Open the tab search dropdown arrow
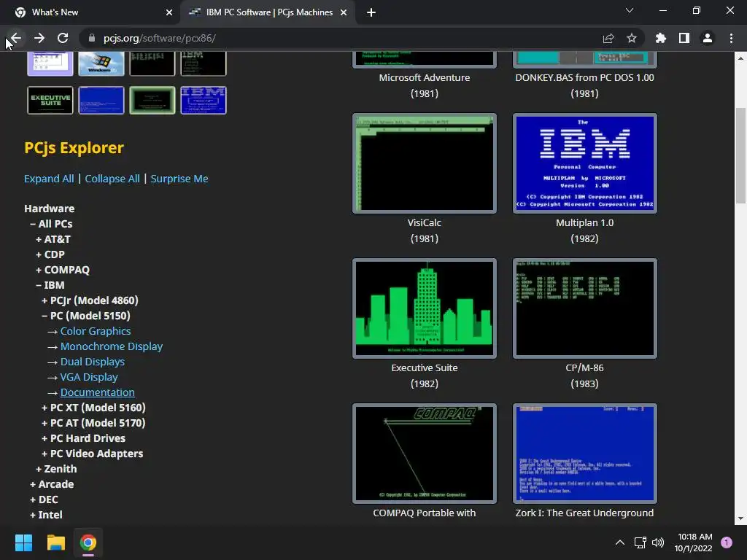 (630, 10)
